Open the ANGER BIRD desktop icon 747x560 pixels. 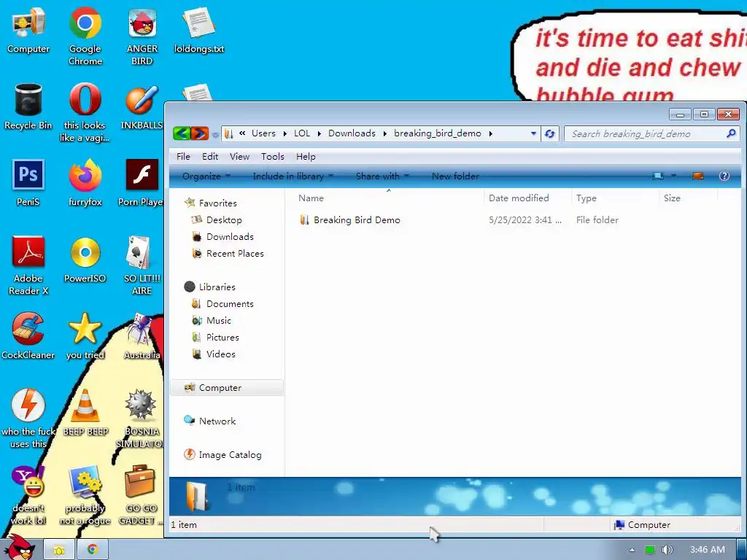coord(142,35)
